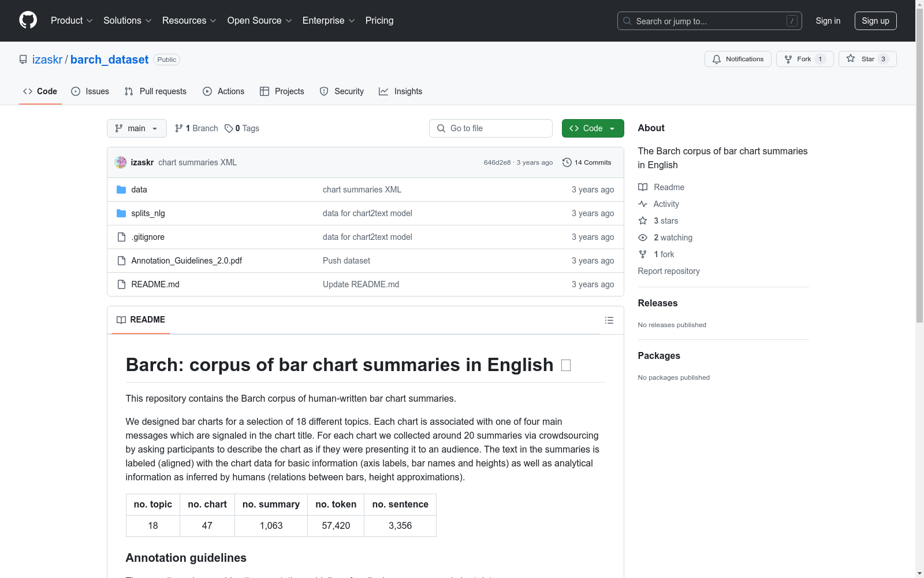Click the README book icon in file header

[121, 320]
